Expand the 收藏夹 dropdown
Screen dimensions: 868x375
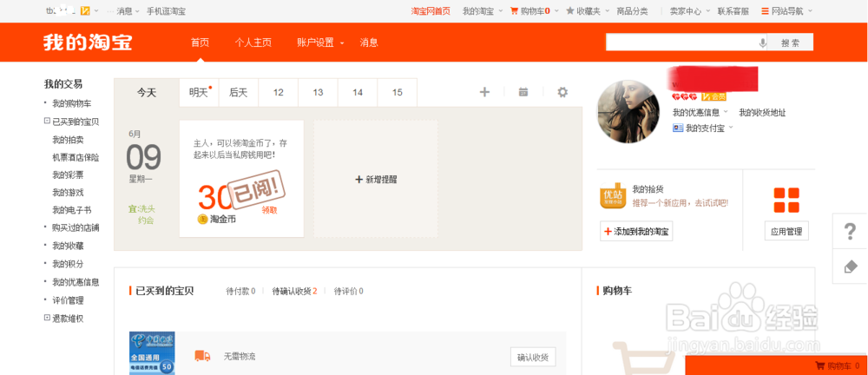pyautogui.click(x=607, y=11)
